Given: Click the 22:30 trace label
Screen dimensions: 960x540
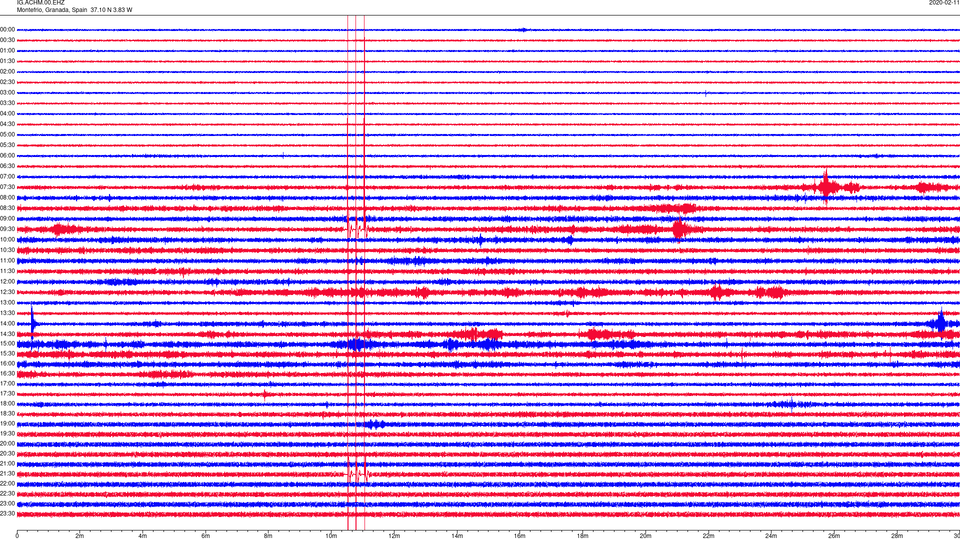Looking at the screenshot, I should 8,493.
